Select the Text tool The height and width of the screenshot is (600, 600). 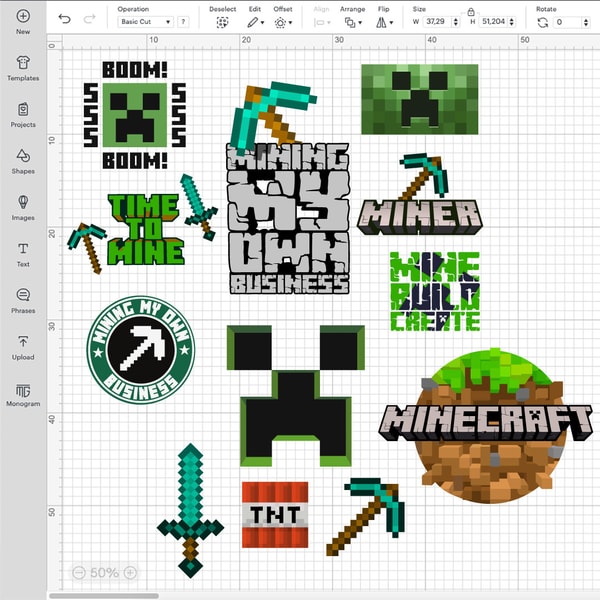pyautogui.click(x=23, y=254)
